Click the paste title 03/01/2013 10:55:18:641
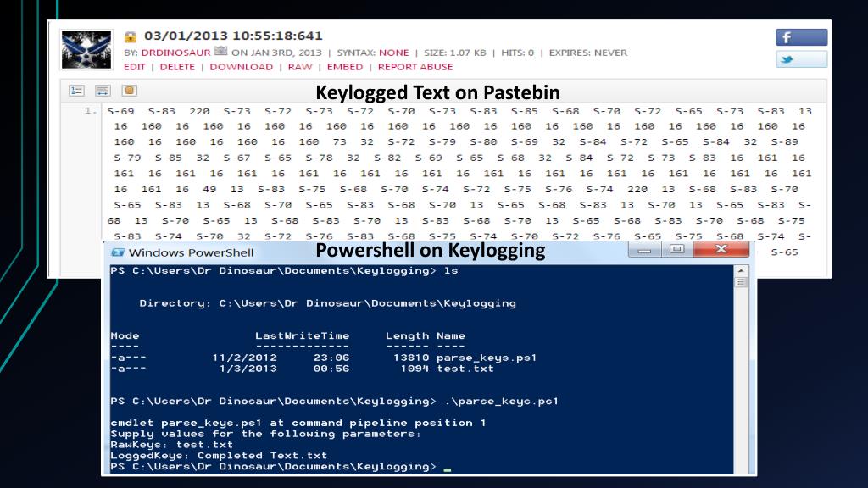Screen dimensions: 868x488 coord(233,36)
